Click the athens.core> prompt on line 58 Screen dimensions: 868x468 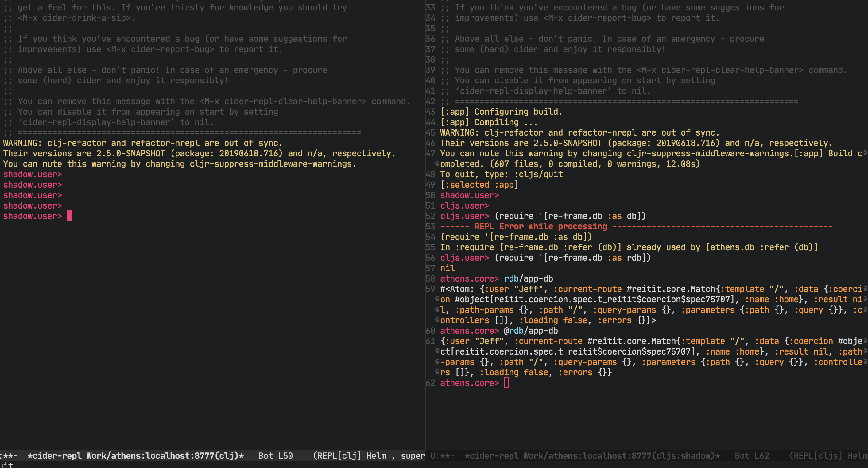click(x=469, y=278)
